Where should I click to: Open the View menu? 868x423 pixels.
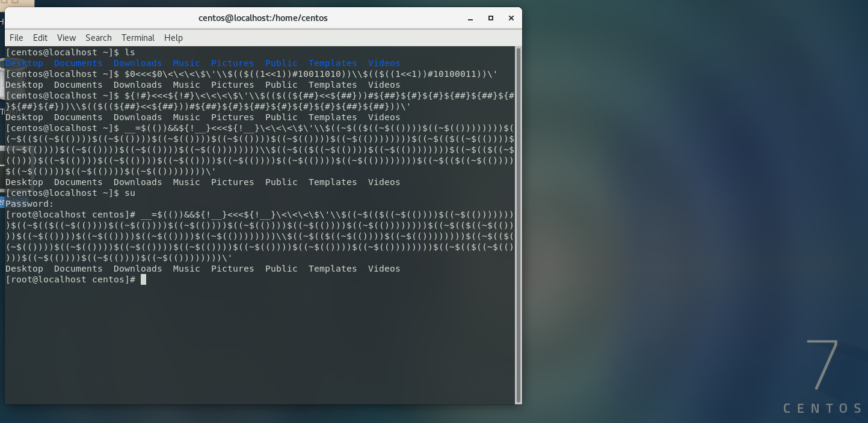pyautogui.click(x=66, y=37)
